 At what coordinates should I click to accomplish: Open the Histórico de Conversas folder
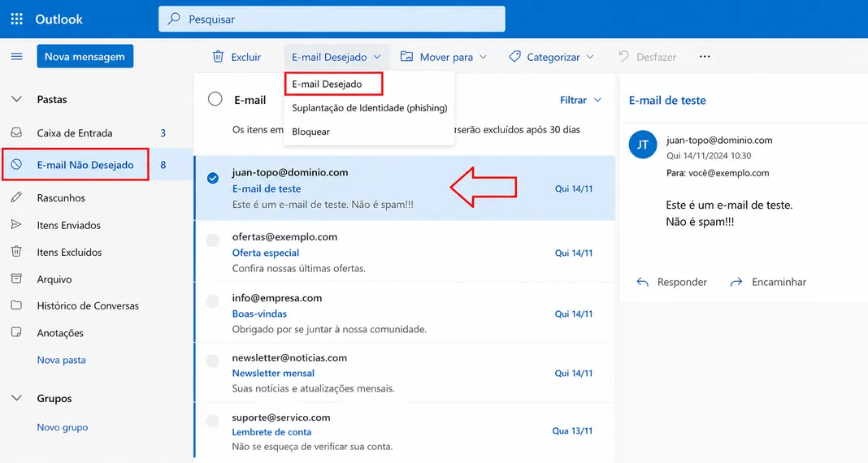point(88,306)
